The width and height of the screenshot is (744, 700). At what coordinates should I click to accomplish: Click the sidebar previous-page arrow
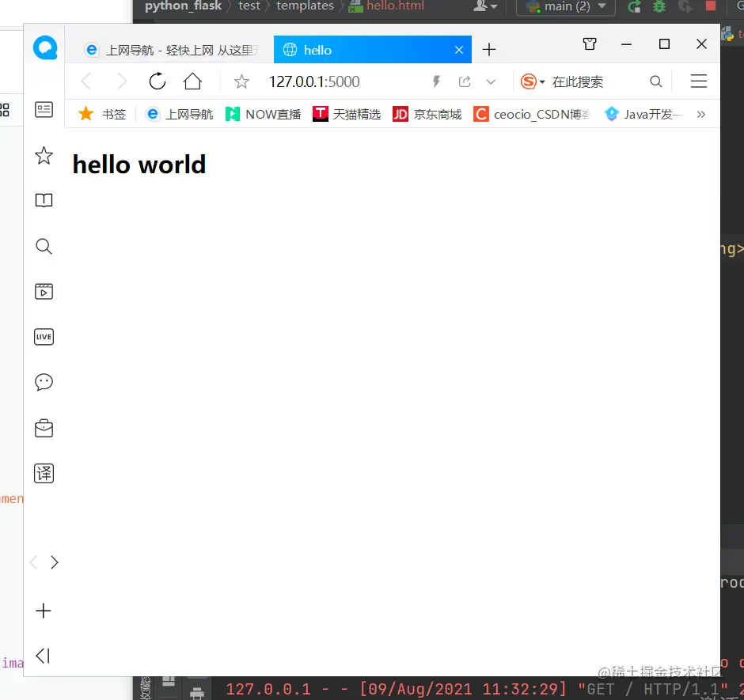(x=33, y=562)
